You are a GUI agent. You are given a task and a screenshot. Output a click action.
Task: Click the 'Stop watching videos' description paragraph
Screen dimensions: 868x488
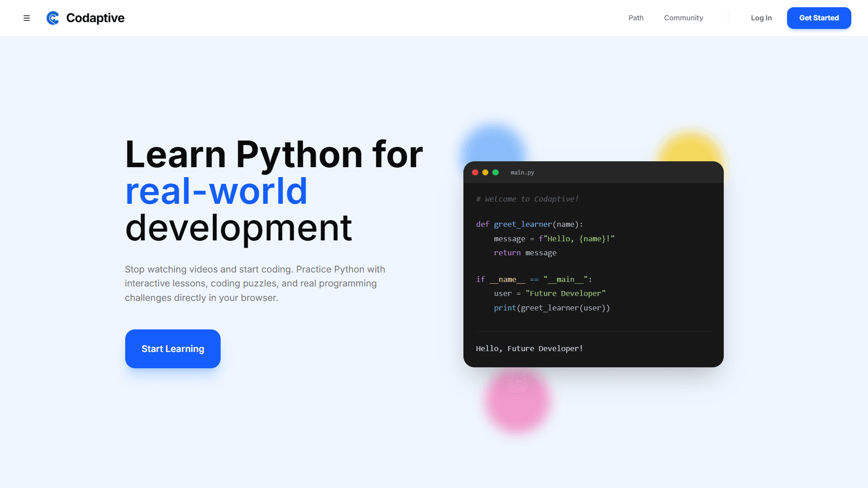(255, 283)
